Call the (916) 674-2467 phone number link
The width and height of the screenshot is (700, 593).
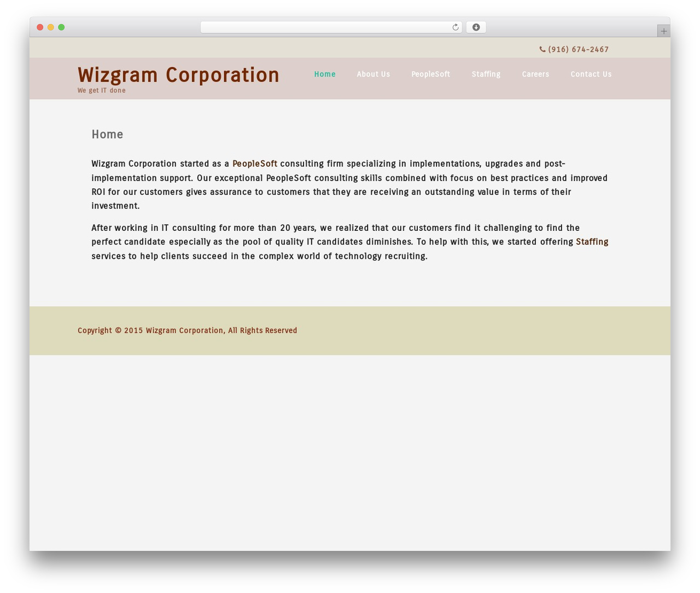click(579, 49)
